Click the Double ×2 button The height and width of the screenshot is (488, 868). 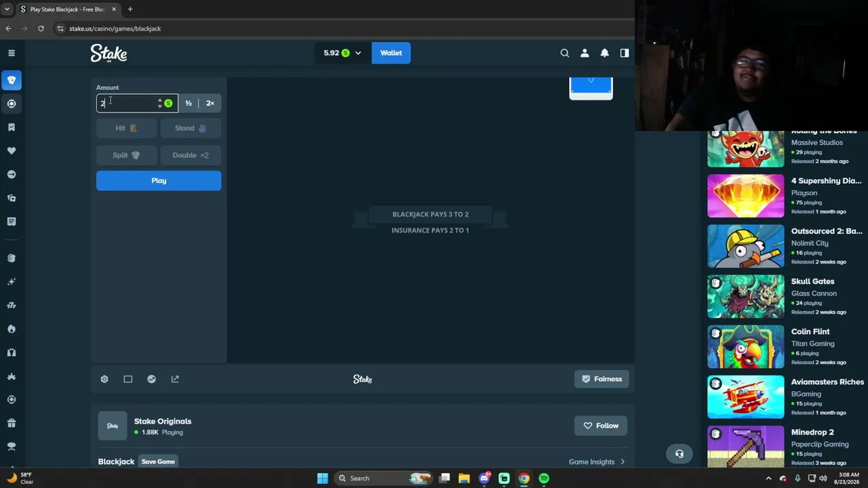(191, 155)
